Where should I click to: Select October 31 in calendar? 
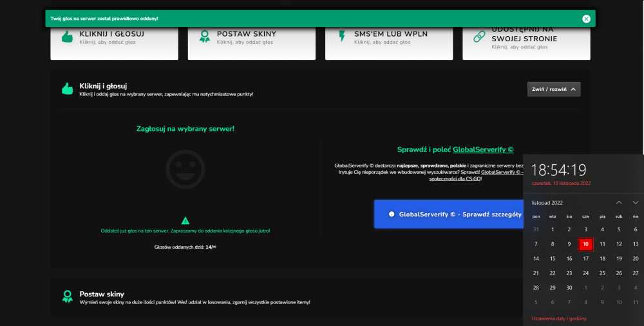pos(536,229)
